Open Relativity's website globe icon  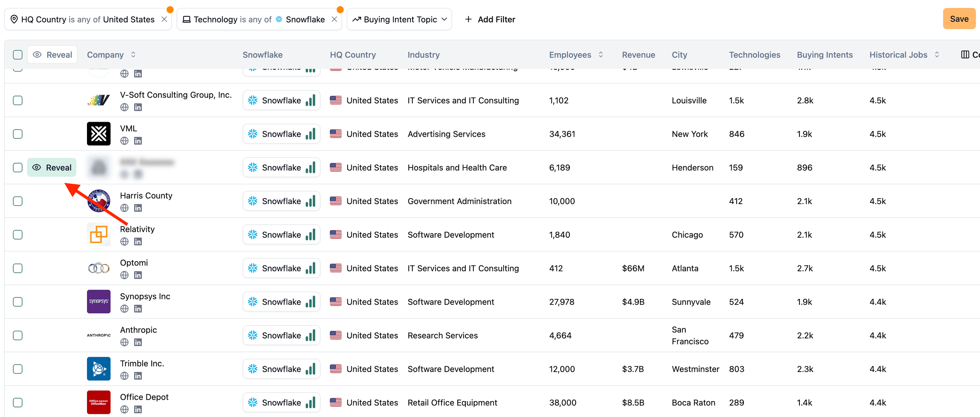[x=124, y=241]
